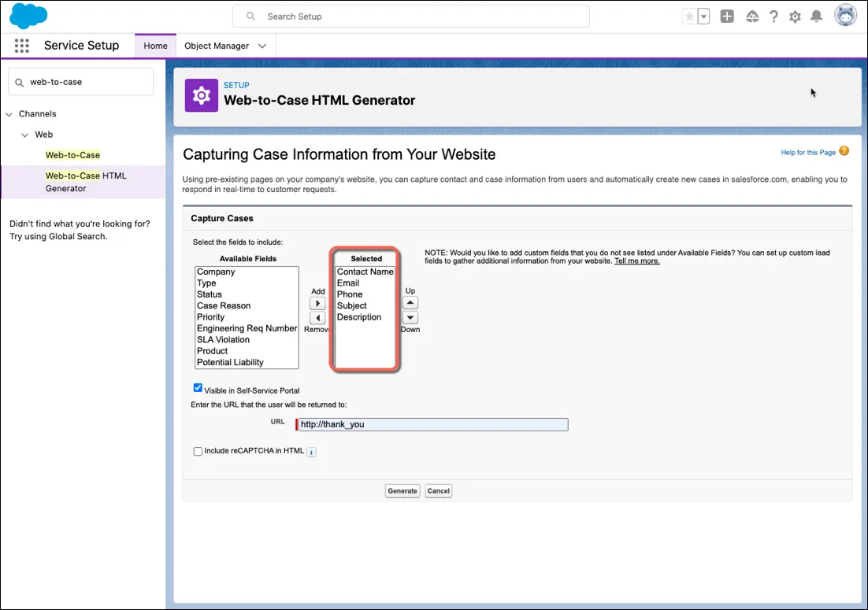Open Web-to-Case in the sidebar
The width and height of the screenshot is (868, 610).
(72, 155)
